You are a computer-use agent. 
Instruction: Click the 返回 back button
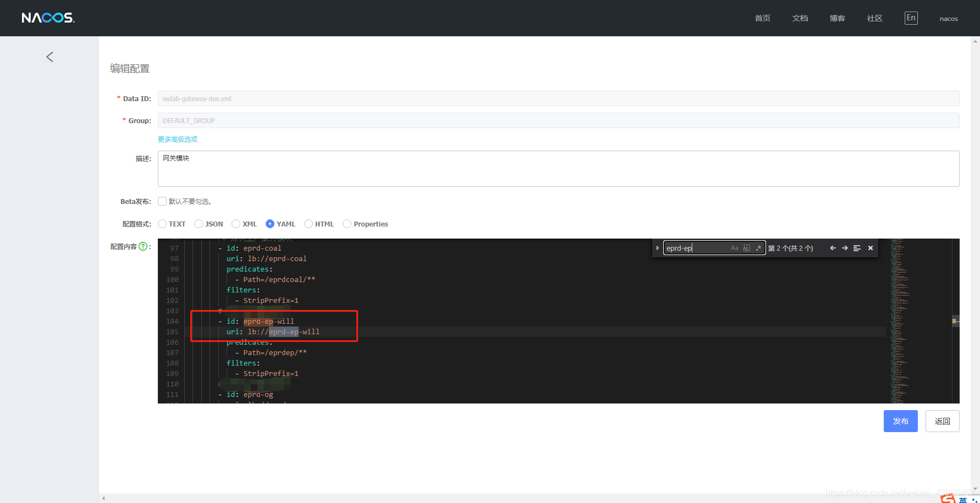pos(943,421)
